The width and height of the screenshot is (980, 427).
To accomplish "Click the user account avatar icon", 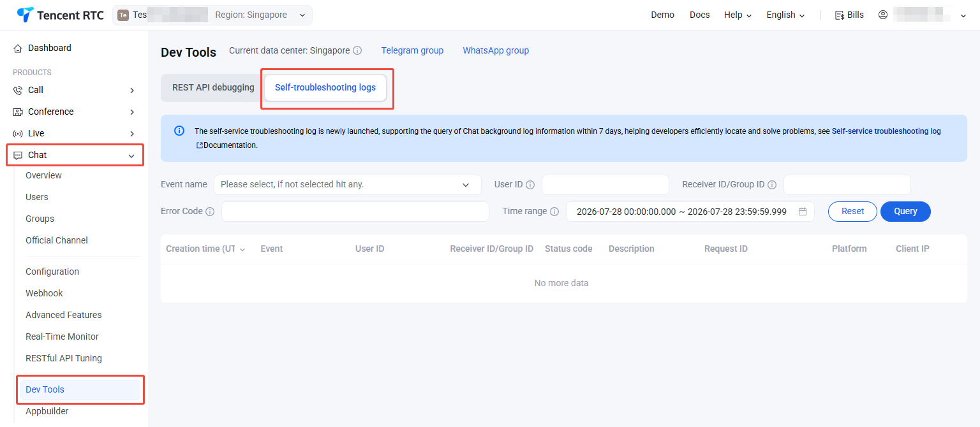I will pyautogui.click(x=883, y=15).
